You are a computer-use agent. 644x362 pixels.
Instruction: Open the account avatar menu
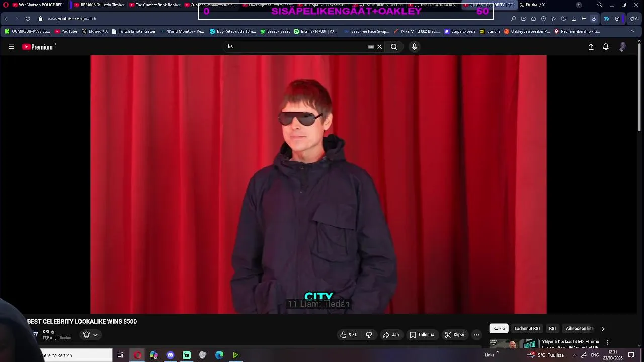coord(622,47)
